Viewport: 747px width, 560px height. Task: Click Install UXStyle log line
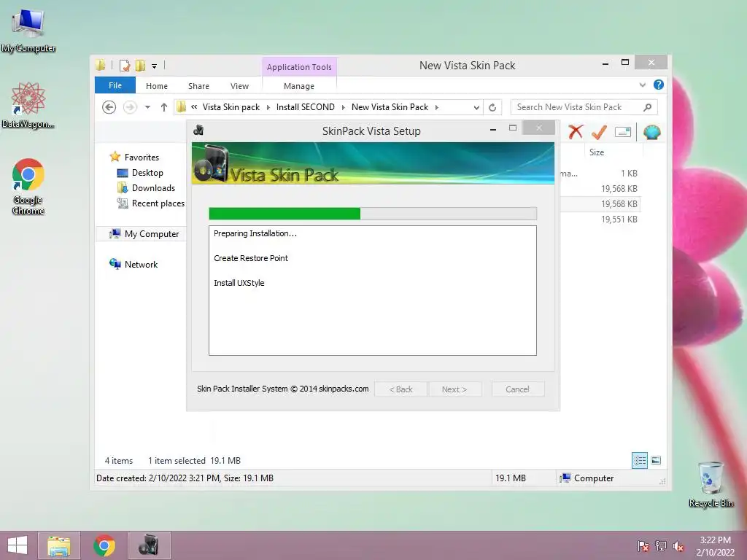[x=239, y=283]
